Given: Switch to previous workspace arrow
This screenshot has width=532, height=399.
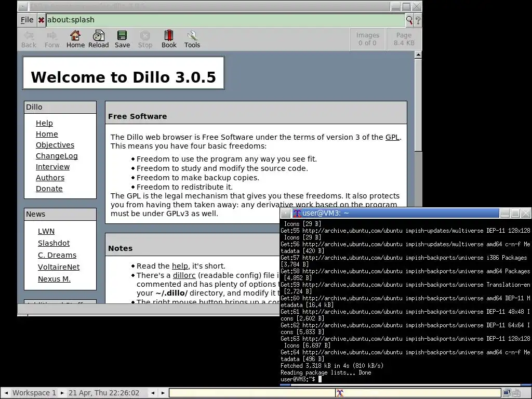Looking at the screenshot, I should click(x=6, y=393).
